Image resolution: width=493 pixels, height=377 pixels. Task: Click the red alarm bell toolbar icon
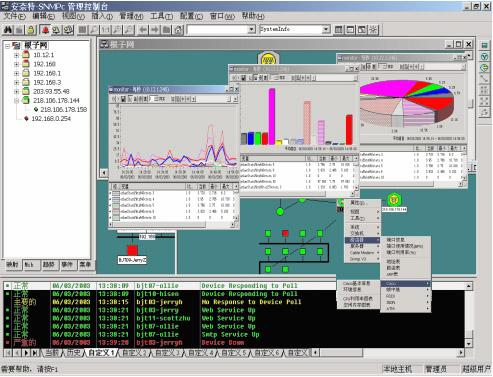tap(45, 30)
